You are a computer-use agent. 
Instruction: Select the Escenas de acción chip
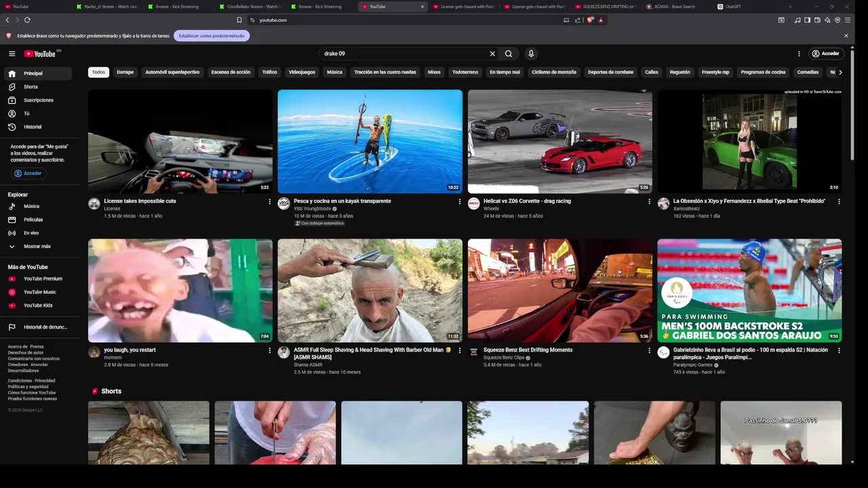pyautogui.click(x=231, y=72)
